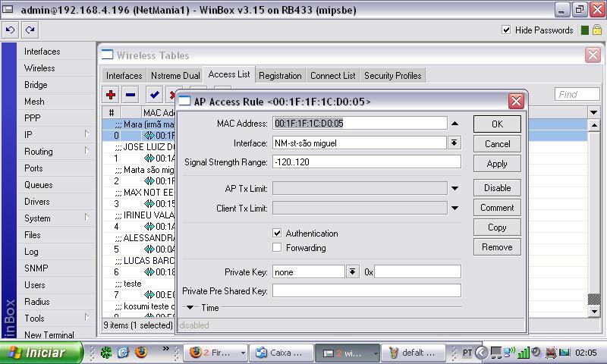The image size is (607, 364).
Task: Toggle the Hide Passwords checkbox
Action: coord(506,30)
